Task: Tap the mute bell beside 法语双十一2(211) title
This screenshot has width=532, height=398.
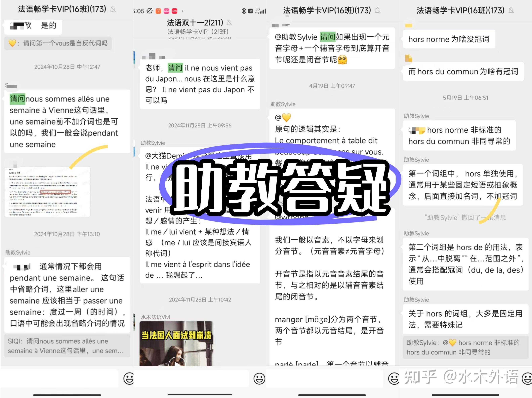Action: pyautogui.click(x=230, y=23)
